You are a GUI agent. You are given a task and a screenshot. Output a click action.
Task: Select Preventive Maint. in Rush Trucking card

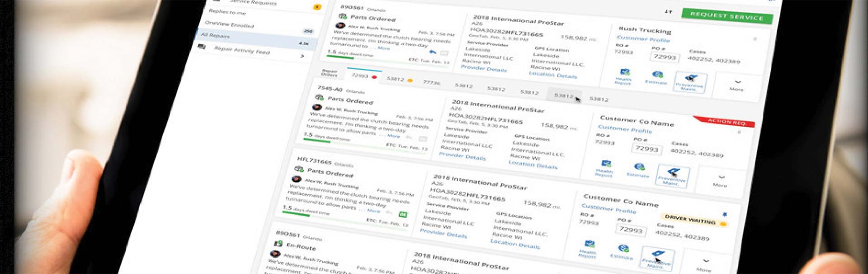tap(690, 82)
